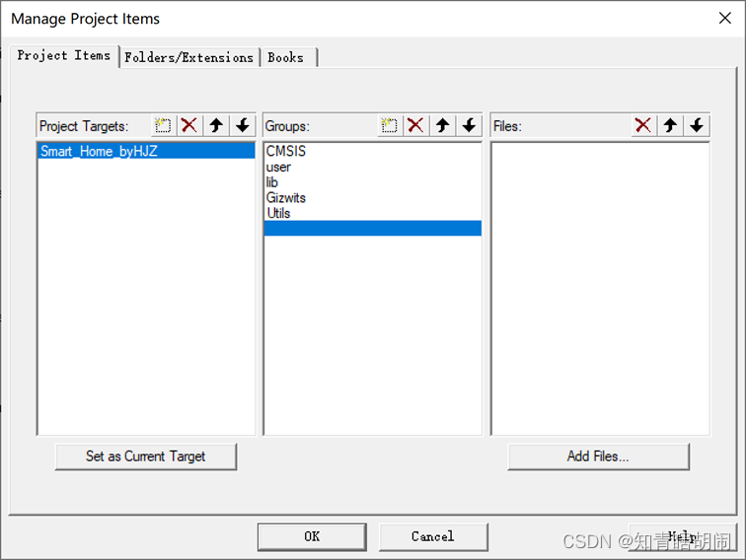
Task: Confirm dialog with OK button
Action: pyautogui.click(x=312, y=536)
